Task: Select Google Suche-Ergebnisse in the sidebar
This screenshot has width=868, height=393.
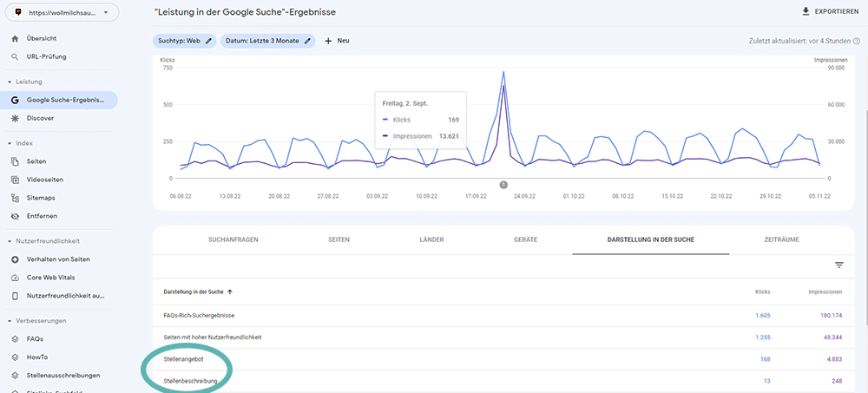Action: 59,100
